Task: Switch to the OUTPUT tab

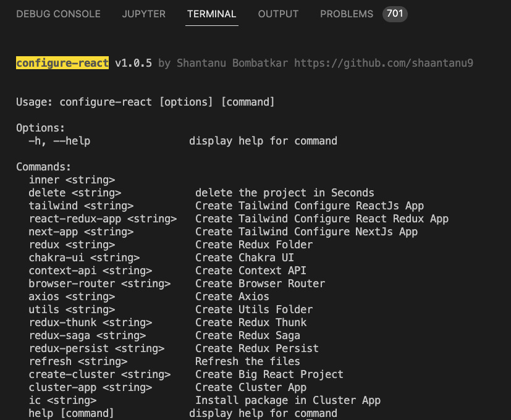Action: point(278,14)
